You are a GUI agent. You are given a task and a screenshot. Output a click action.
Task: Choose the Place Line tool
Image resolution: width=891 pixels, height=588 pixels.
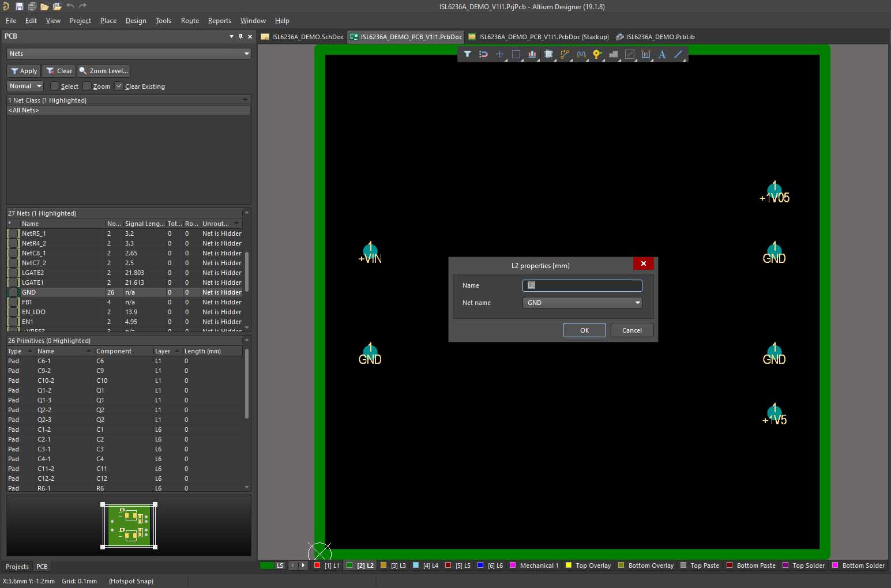click(x=678, y=54)
